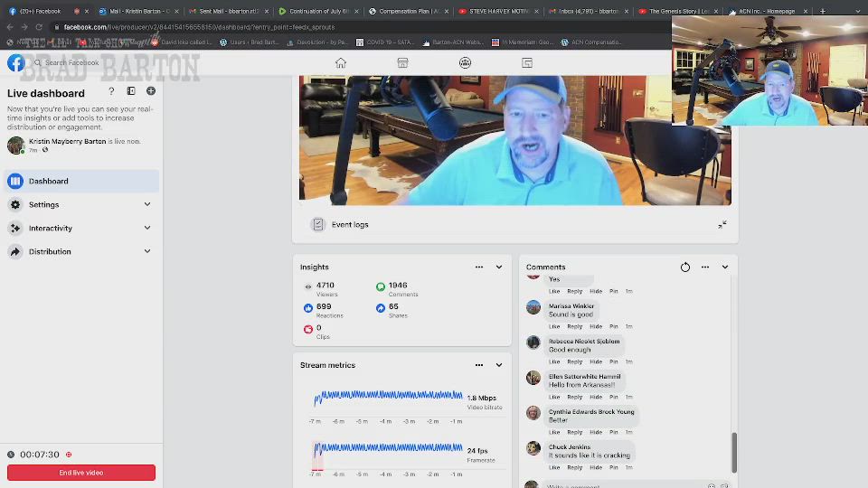Open the Marketplace icon in top navigation
This screenshot has width=868, height=488.
pyautogui.click(x=402, y=62)
